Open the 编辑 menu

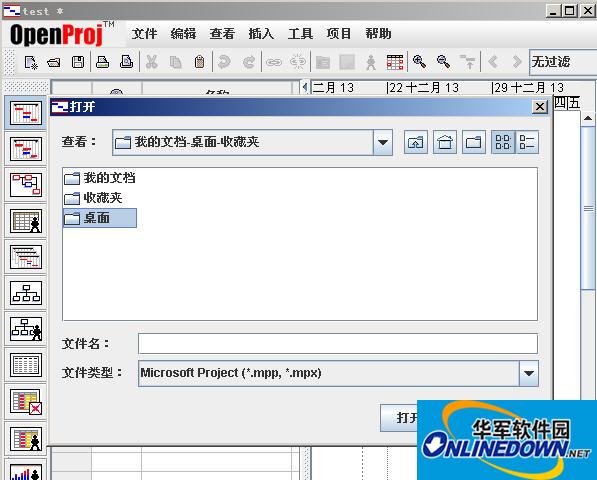(183, 33)
